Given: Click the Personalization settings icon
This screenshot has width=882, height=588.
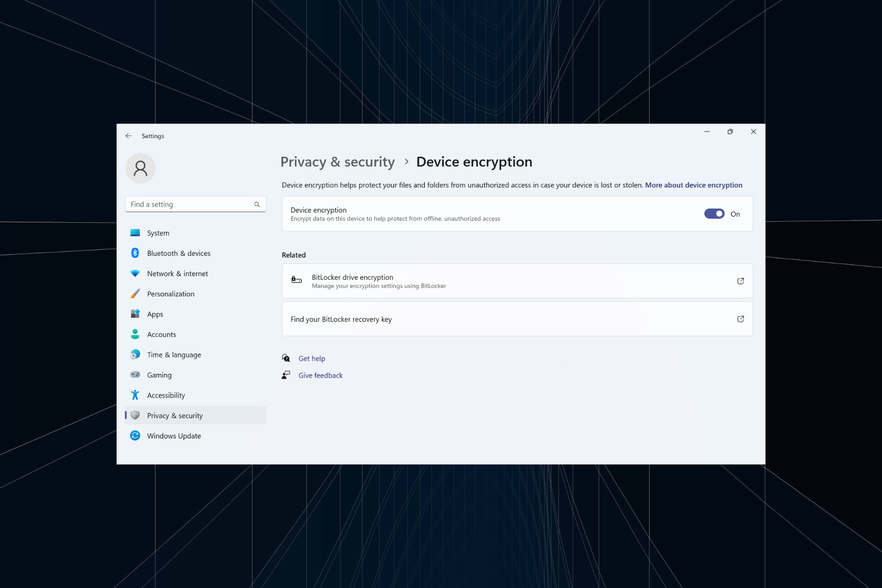Looking at the screenshot, I should click(135, 294).
